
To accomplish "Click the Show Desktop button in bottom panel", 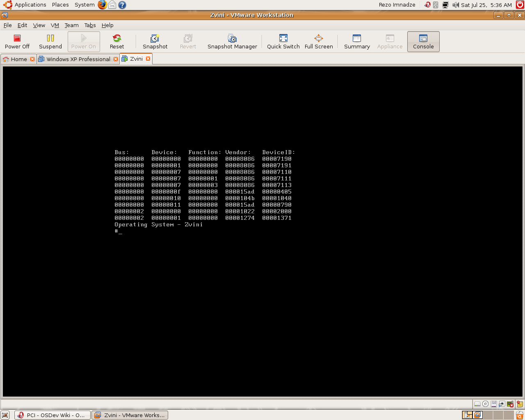I will [x=5, y=415].
